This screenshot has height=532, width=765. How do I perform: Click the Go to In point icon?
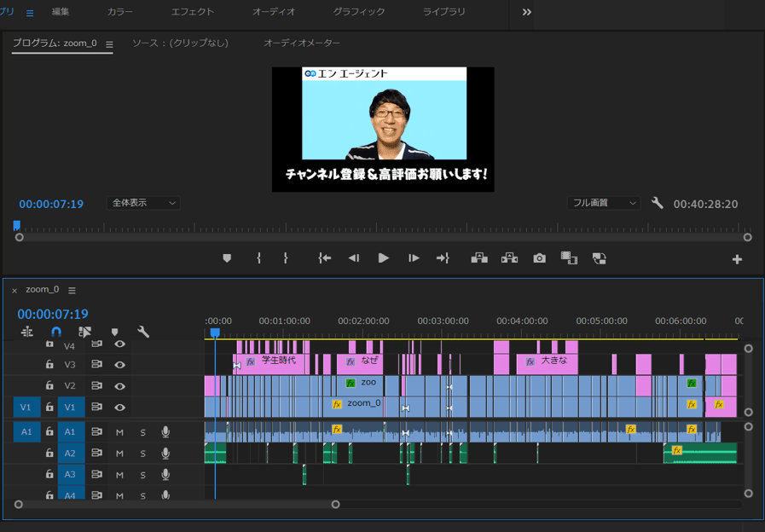pos(324,258)
